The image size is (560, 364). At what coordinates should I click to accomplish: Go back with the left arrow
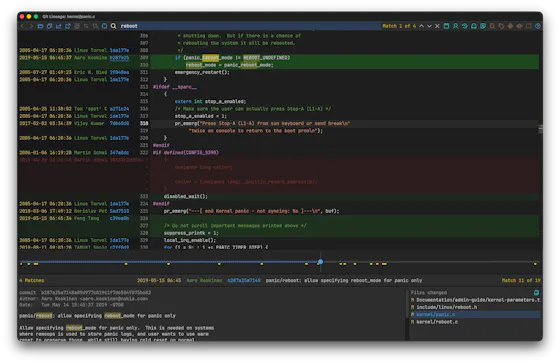click(x=22, y=26)
